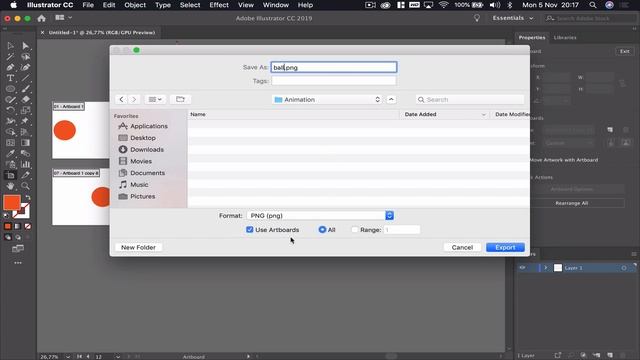This screenshot has height=360, width=640.
Task: Collapse the file browser with chevron button
Action: tap(391, 100)
